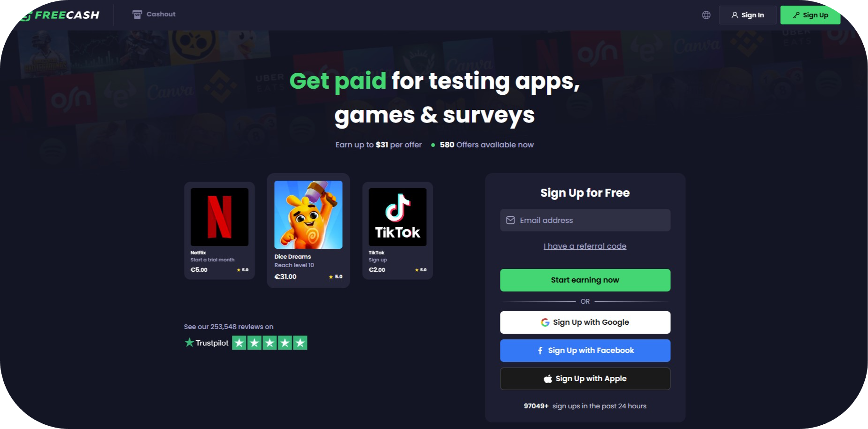Click the Apple logo icon
This screenshot has height=429, width=868.
[548, 379]
